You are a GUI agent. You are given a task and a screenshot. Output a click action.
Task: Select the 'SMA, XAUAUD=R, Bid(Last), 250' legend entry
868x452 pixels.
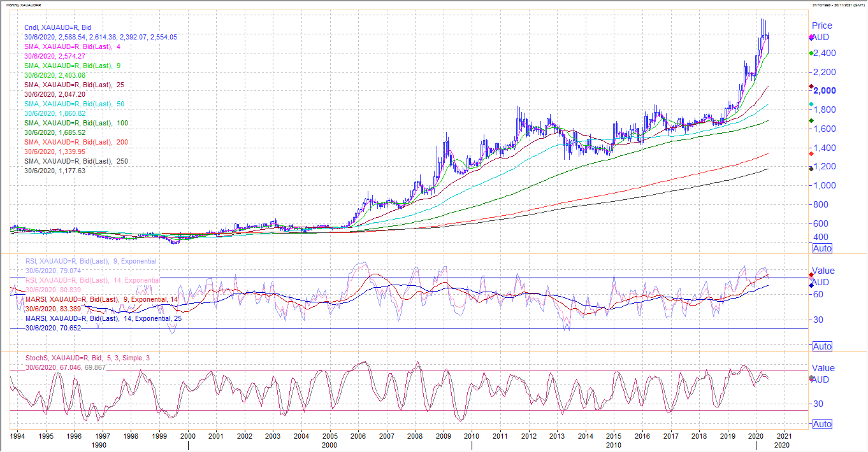(76, 162)
